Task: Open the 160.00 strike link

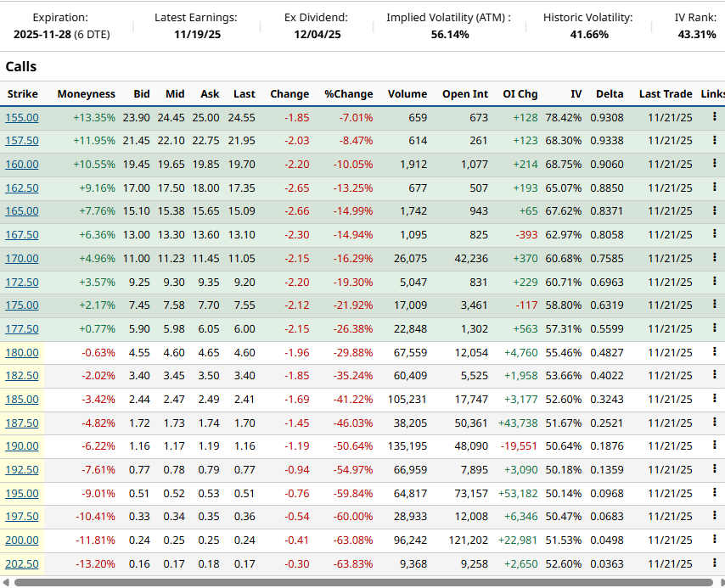Action: coord(22,164)
